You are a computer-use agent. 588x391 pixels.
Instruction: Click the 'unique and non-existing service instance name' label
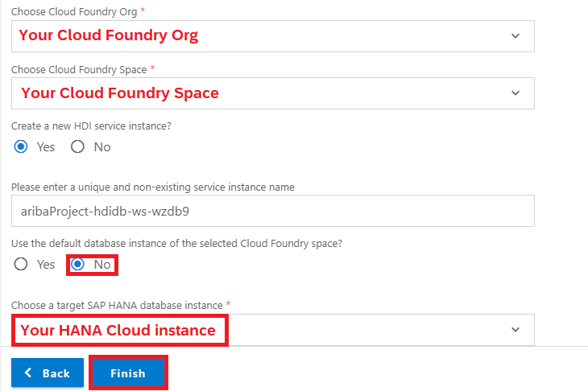pos(152,187)
